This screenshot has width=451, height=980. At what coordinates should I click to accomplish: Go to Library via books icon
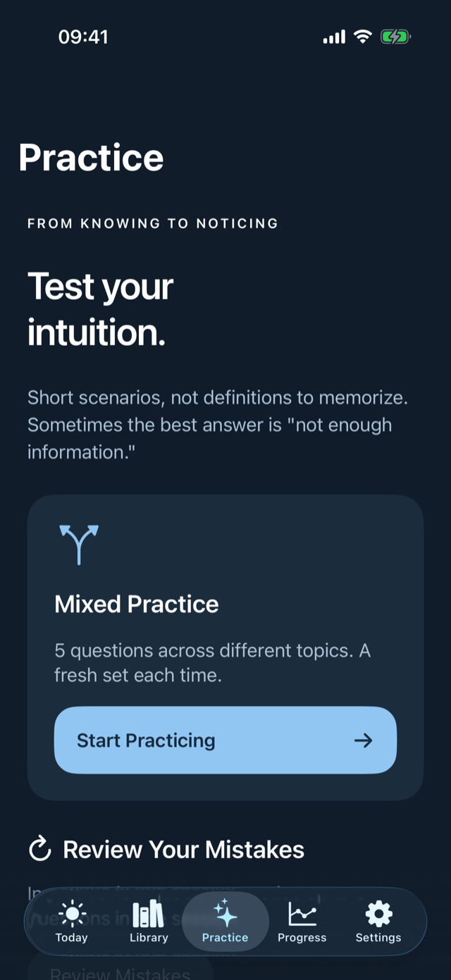(149, 914)
